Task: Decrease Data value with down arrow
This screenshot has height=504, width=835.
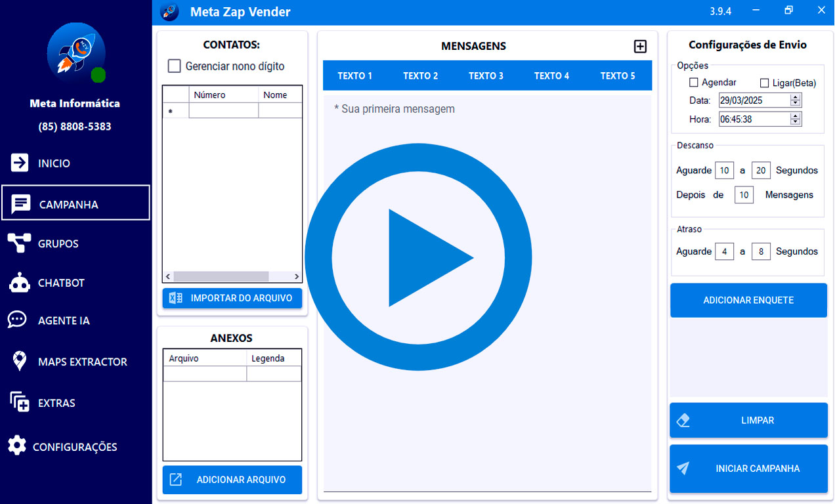Action: pyautogui.click(x=796, y=104)
